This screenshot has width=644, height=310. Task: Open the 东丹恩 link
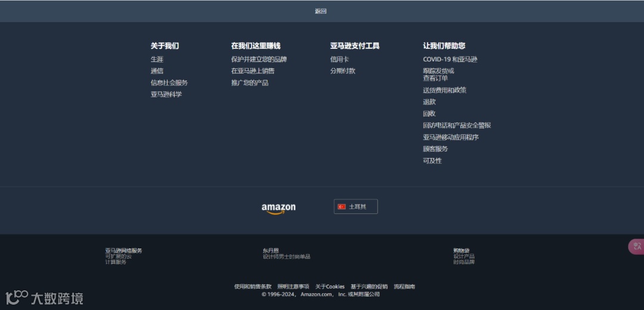pyautogui.click(x=271, y=250)
